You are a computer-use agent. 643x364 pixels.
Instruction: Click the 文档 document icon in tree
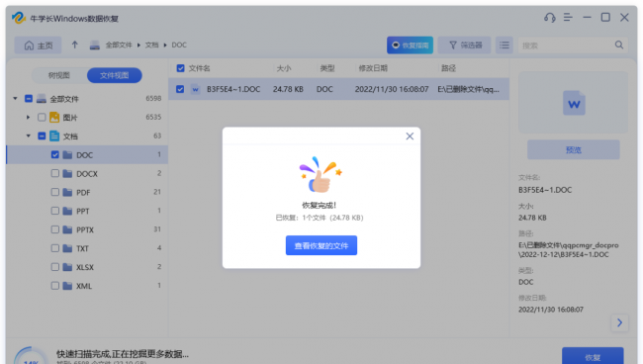point(54,136)
